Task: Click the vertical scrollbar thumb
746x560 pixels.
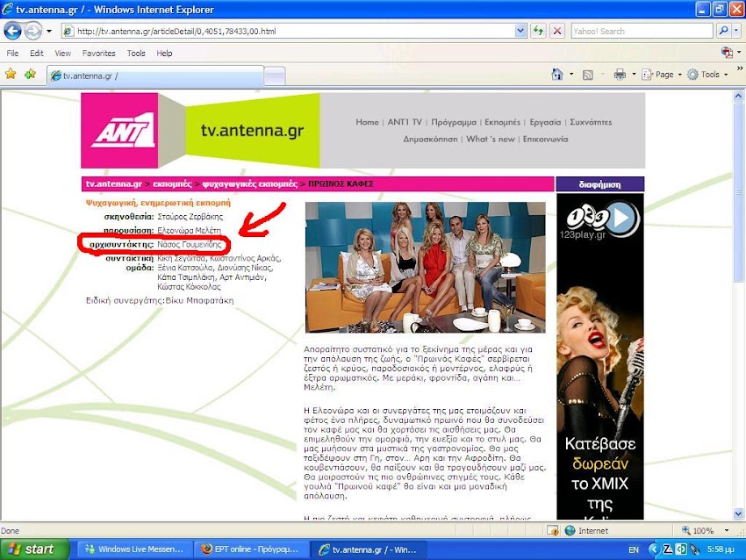Action: 738,192
